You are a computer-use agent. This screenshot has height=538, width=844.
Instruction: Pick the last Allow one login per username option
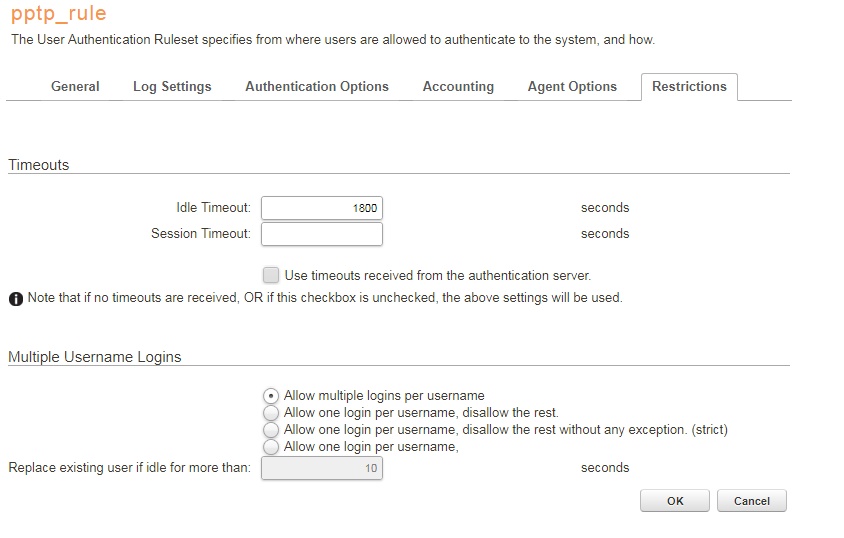[x=271, y=447]
